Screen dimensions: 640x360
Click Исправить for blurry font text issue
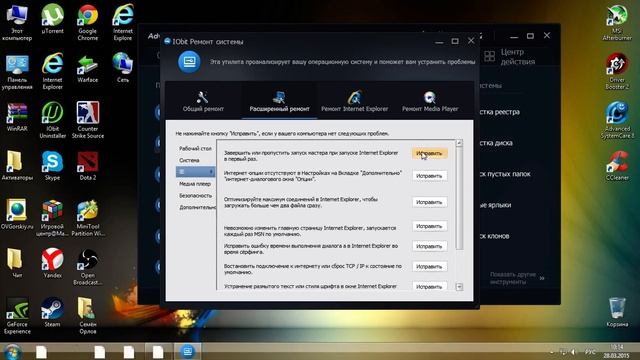(x=429, y=286)
